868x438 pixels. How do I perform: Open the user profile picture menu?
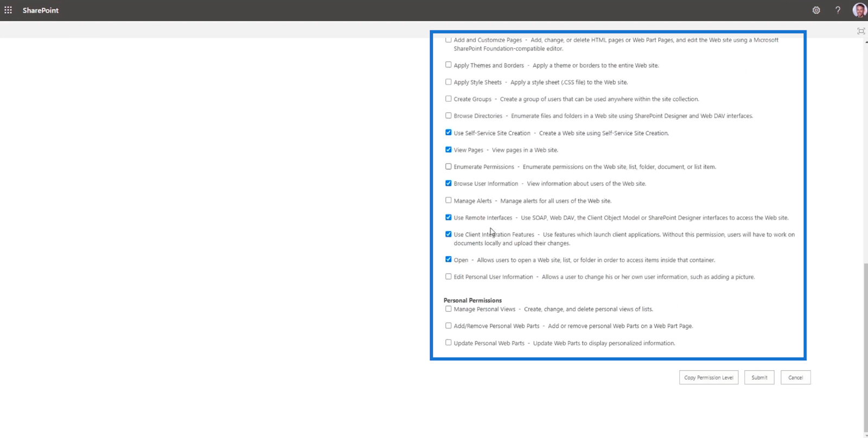(x=859, y=10)
